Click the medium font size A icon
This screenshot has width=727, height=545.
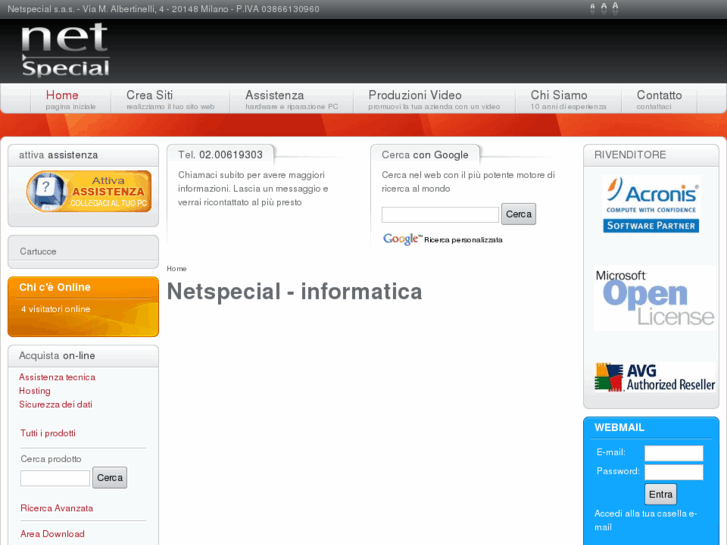(604, 9)
